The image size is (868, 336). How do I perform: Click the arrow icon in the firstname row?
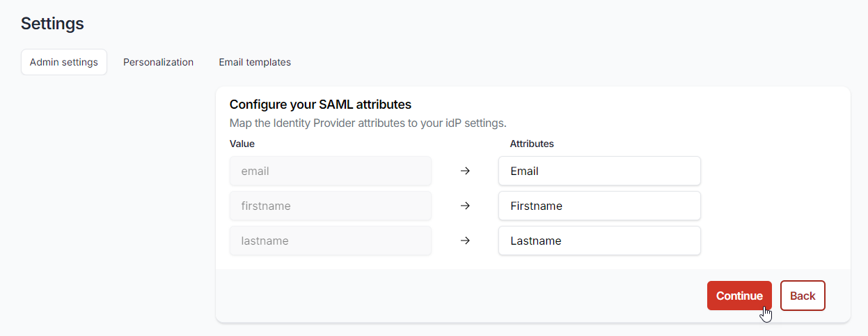(x=466, y=206)
